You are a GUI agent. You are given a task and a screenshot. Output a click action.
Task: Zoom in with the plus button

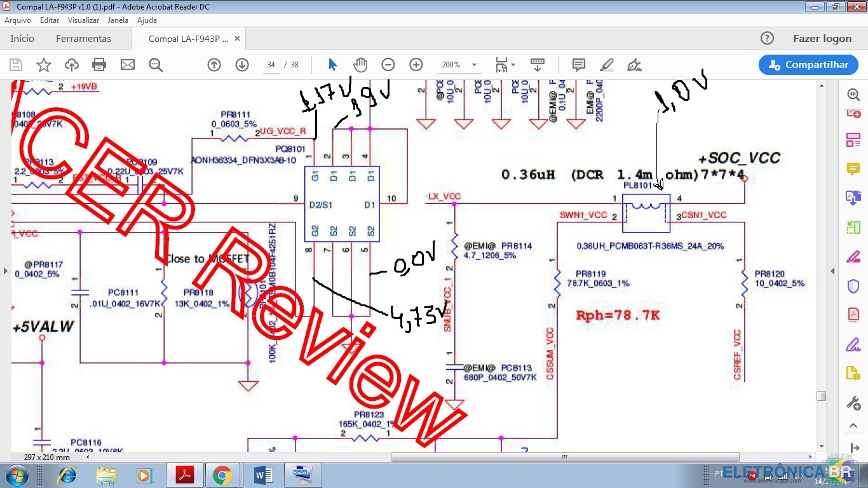(416, 65)
